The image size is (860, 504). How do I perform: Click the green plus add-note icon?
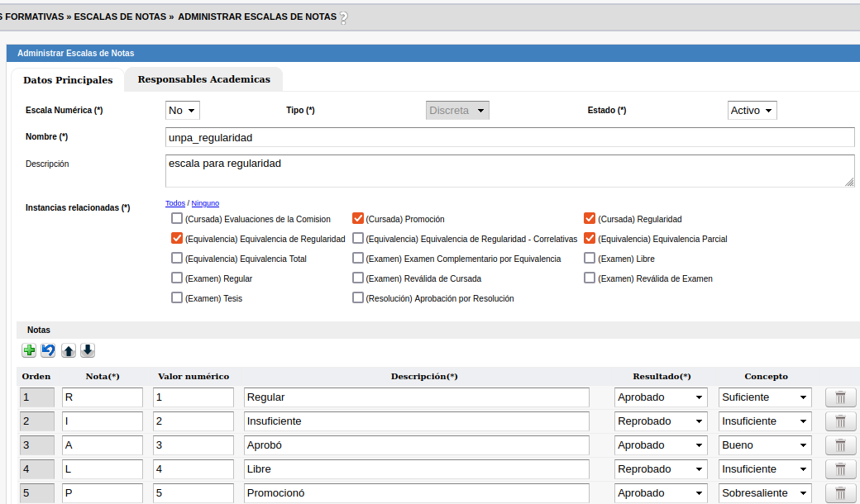point(29,350)
